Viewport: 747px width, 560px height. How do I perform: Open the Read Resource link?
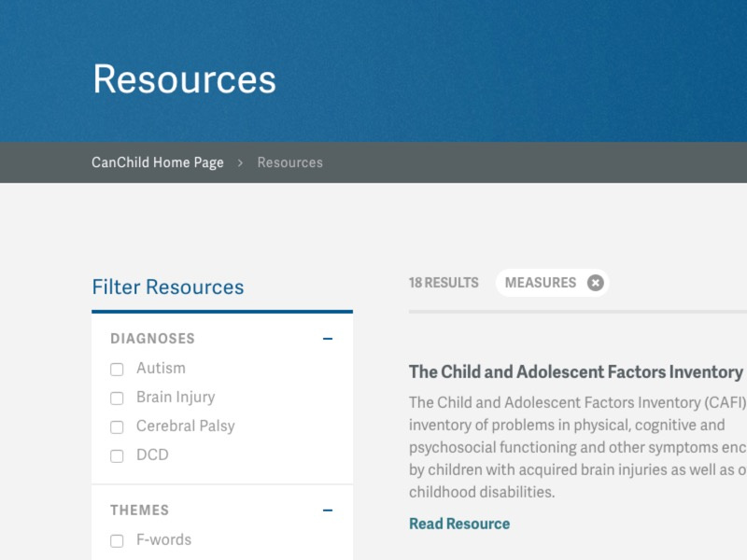tap(459, 524)
